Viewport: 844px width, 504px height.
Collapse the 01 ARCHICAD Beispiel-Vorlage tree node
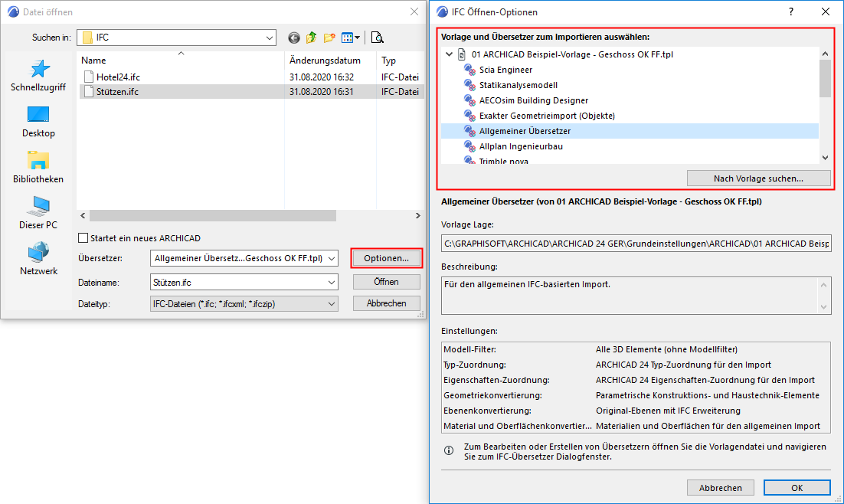pyautogui.click(x=449, y=54)
